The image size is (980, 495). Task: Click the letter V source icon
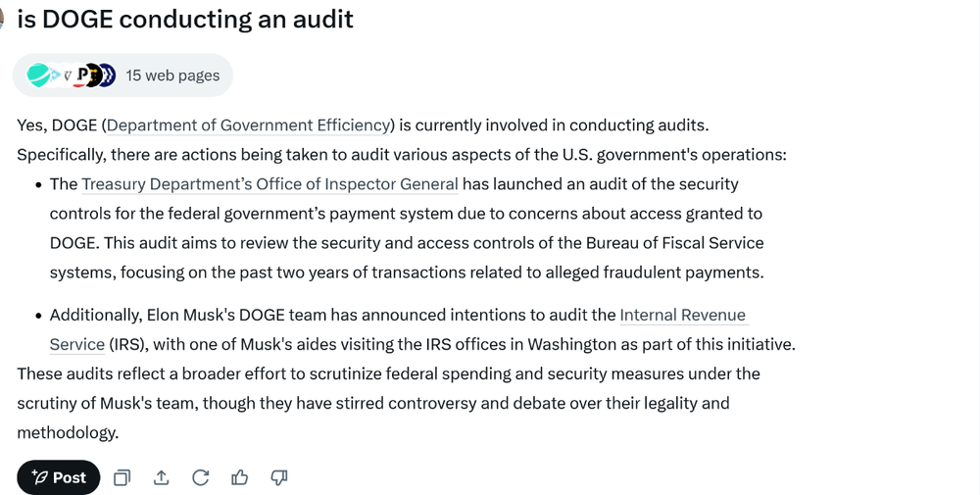pyautogui.click(x=68, y=75)
